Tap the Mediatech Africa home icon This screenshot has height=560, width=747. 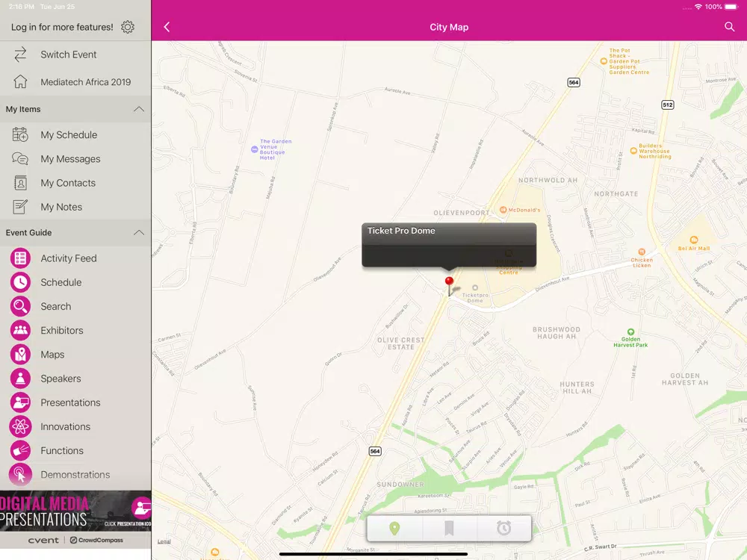pyautogui.click(x=20, y=82)
